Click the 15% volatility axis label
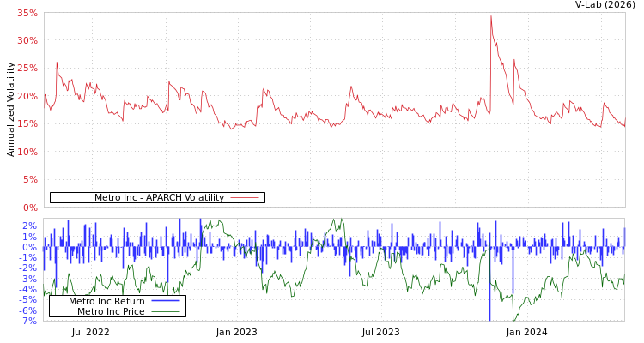Viewport: 644px width, 343px height. [x=27, y=124]
